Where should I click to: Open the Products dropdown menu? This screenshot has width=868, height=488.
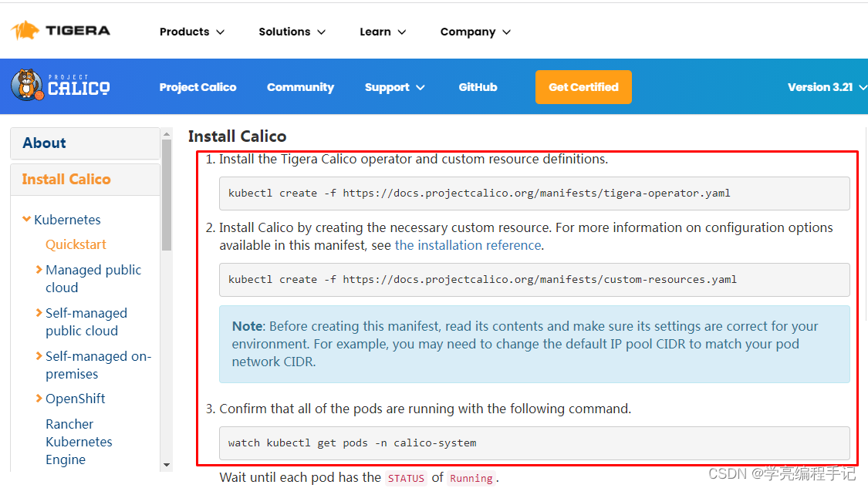click(191, 32)
